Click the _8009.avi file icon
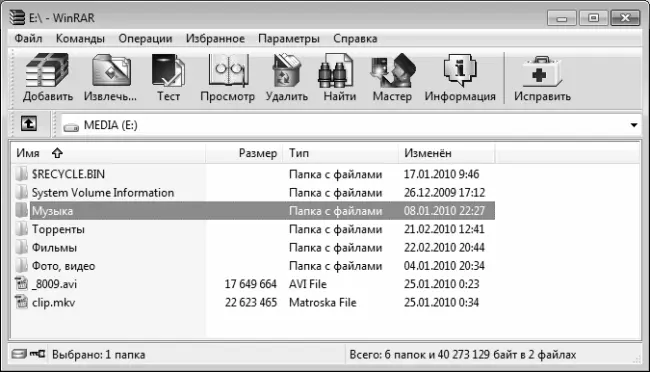The image size is (650, 372). click(21, 283)
